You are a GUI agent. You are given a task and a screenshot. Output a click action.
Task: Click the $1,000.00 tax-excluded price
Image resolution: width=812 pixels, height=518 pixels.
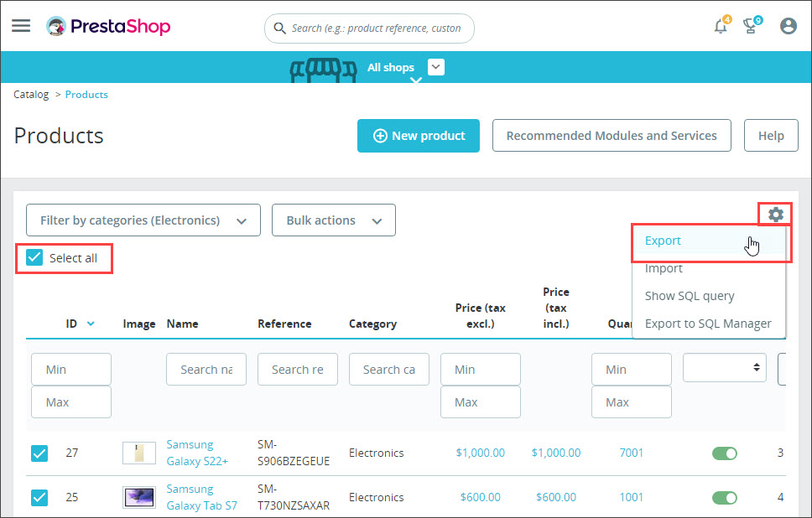pos(480,453)
